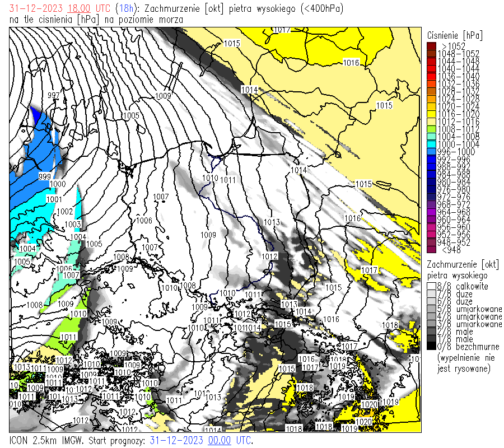The image size is (504, 448).
Task: Click the 1024-1028 pressure legend swatch
Action: pos(431,99)
